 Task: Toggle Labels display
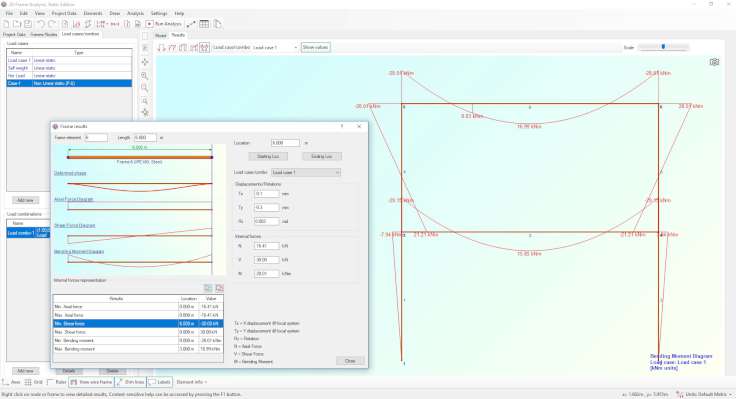coord(160,382)
